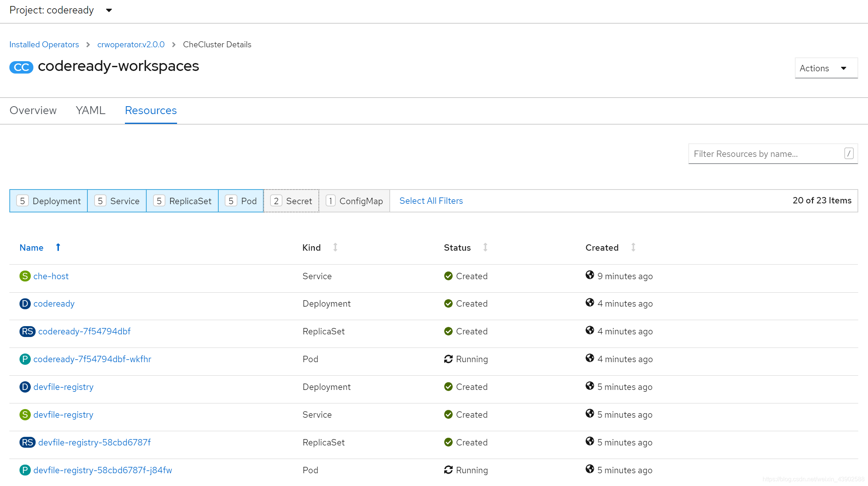
Task: Click the Service icon of the devfile-registry Service row
Action: coord(25,415)
